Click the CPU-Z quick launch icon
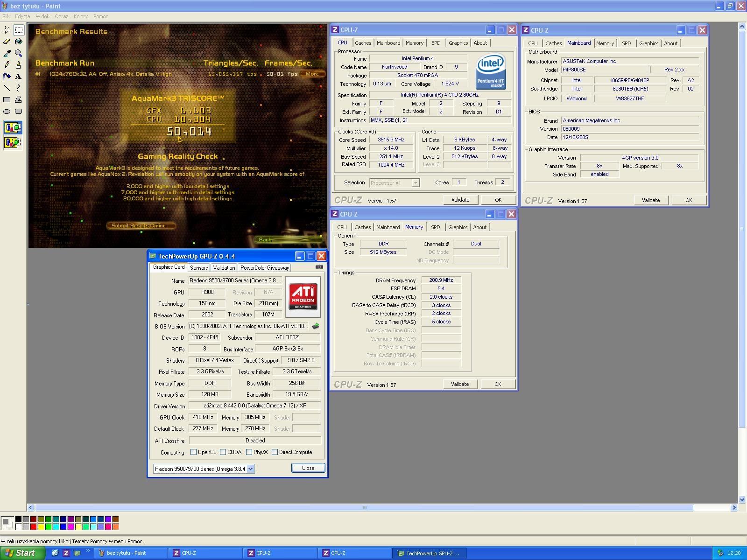 click(x=66, y=553)
